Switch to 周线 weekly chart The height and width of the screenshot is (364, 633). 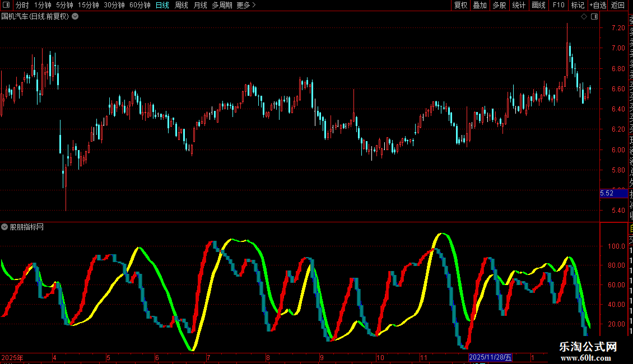[181, 5]
